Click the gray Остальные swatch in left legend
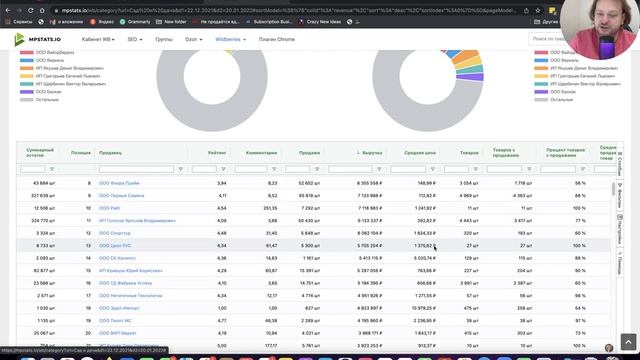640x360 pixels. tap(27, 100)
